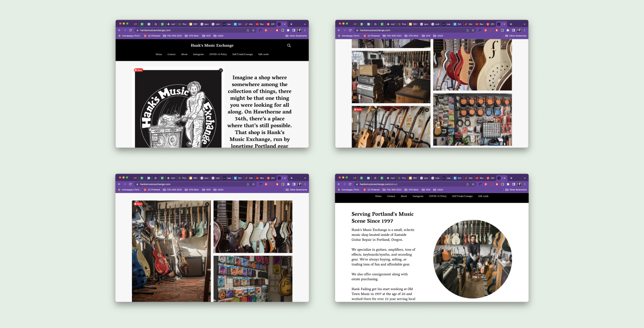This screenshot has height=328, width=644.
Task: Reload page in the about page window
Action: tap(350, 184)
